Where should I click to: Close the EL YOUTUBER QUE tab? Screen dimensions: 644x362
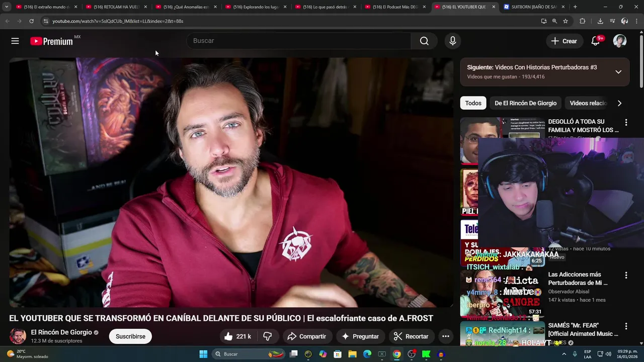[494, 7]
